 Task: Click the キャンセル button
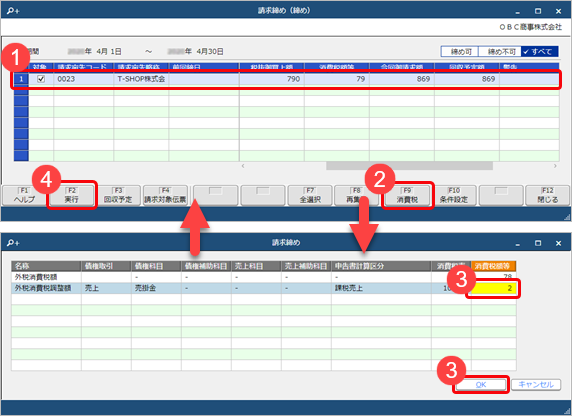pyautogui.click(x=536, y=385)
